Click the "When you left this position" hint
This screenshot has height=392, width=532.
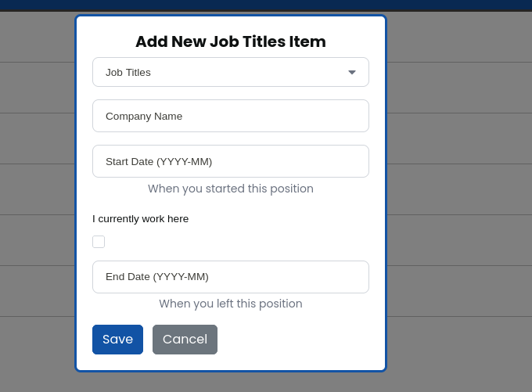click(x=230, y=304)
